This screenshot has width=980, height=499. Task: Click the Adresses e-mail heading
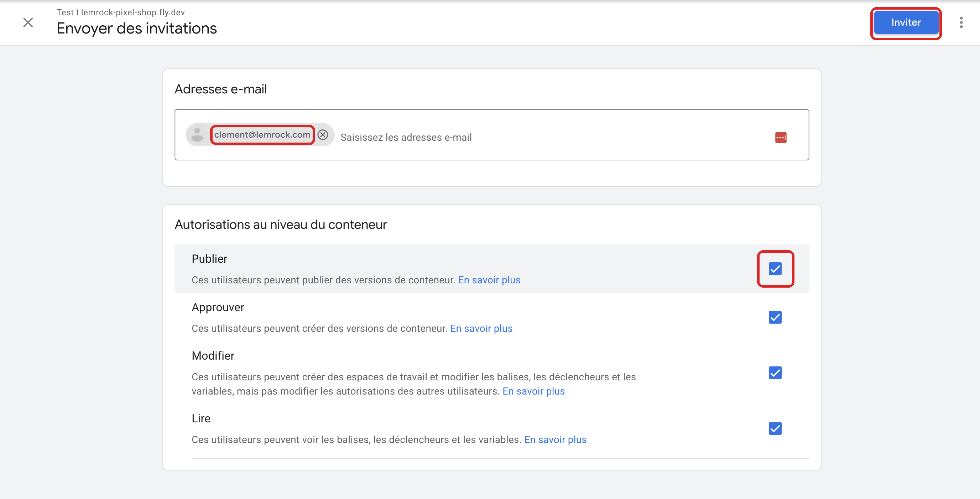click(x=221, y=89)
